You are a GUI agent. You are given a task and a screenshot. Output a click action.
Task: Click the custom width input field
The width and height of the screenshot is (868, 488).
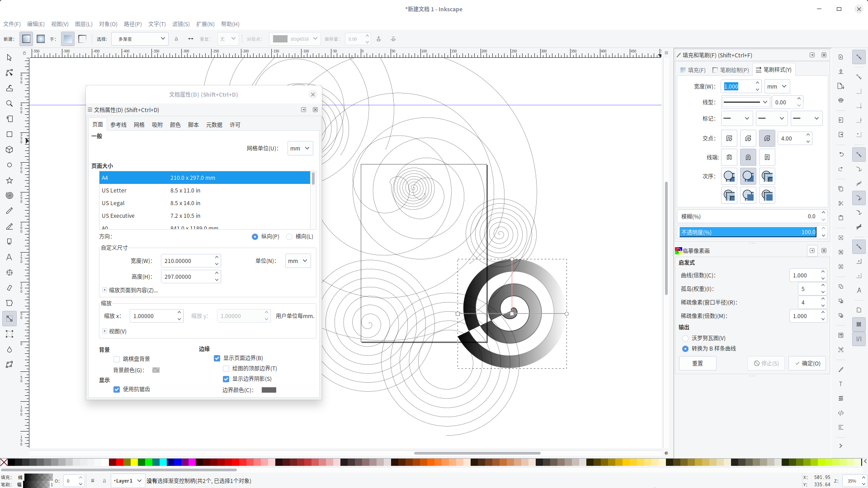pyautogui.click(x=187, y=261)
